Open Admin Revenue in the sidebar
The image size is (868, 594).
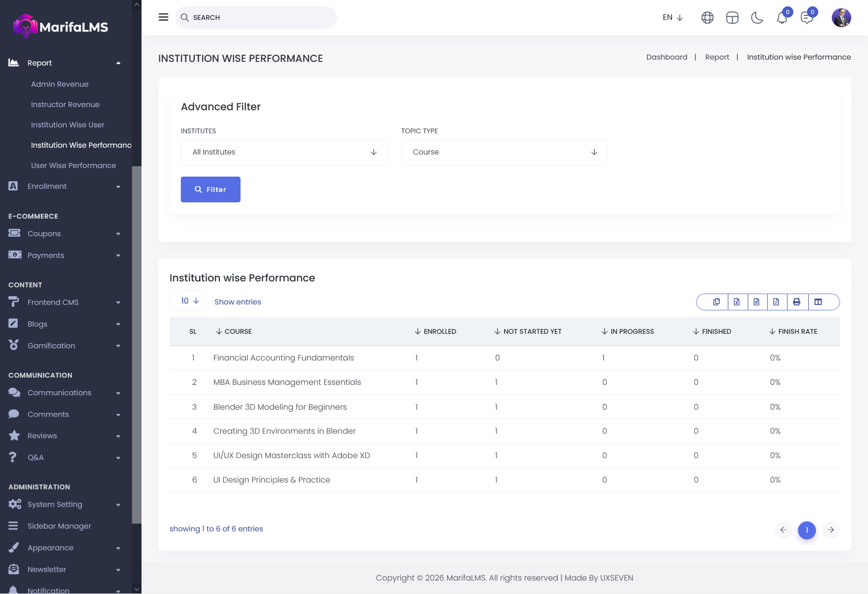coord(60,84)
